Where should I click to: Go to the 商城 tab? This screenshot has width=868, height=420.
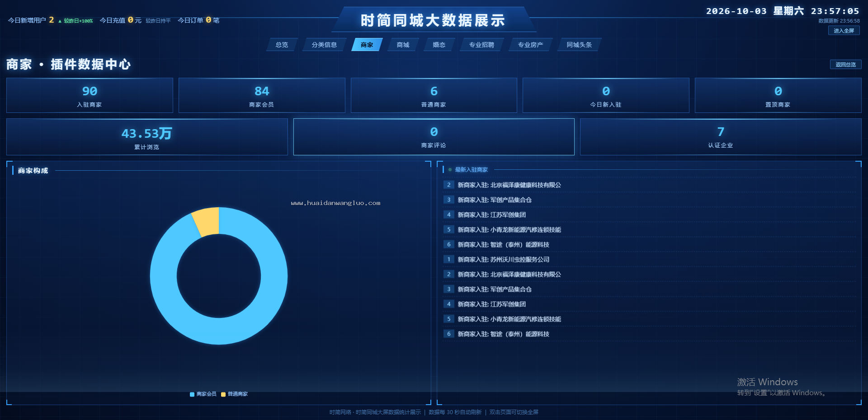(x=403, y=45)
